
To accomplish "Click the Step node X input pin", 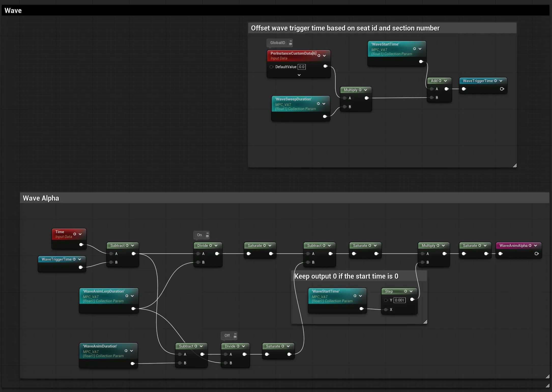I will click(386, 310).
